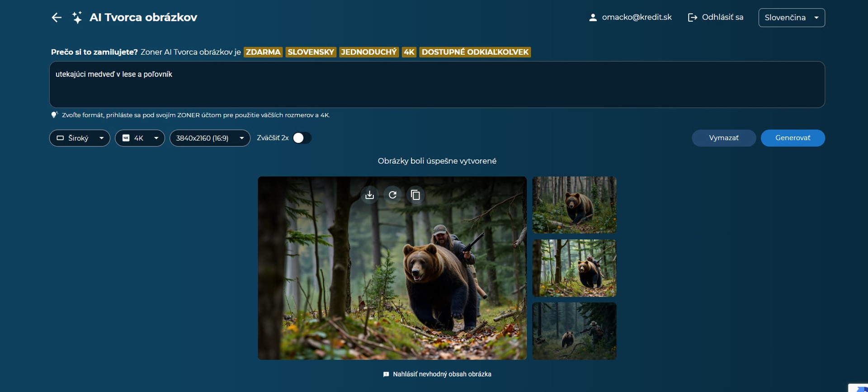Download the generated bear image
This screenshot has height=392, width=868.
pyautogui.click(x=369, y=195)
